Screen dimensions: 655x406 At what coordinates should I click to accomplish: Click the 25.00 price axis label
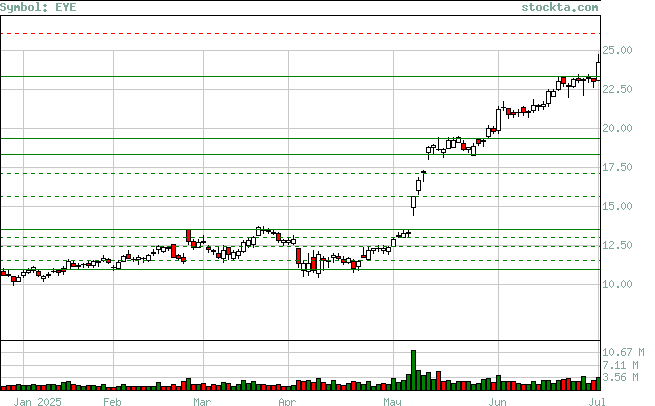point(617,50)
